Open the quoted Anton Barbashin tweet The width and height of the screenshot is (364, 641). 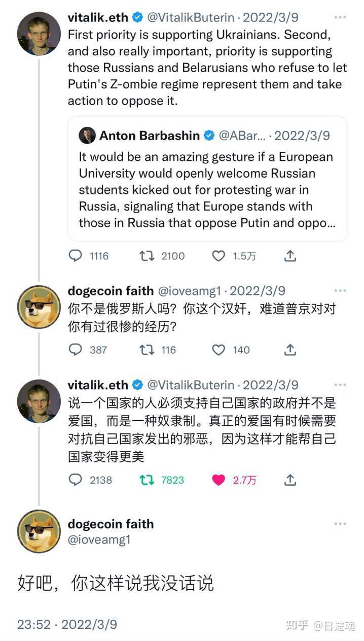pos(208,179)
